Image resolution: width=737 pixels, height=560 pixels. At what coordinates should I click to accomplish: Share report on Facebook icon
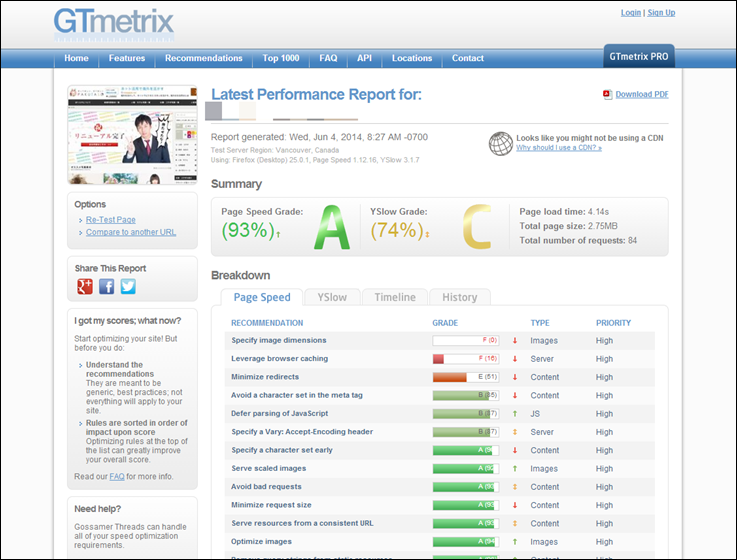[x=107, y=286]
